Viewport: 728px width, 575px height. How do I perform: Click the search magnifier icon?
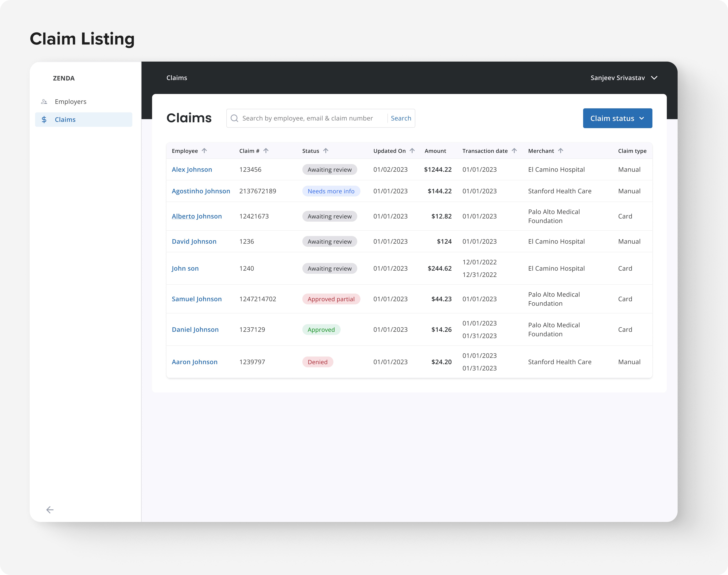[234, 119]
